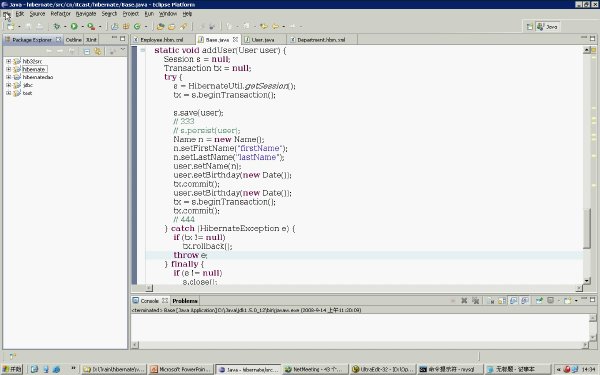The width and height of the screenshot is (600, 375).
Task: Select the Java perspective button
Action: click(547, 27)
